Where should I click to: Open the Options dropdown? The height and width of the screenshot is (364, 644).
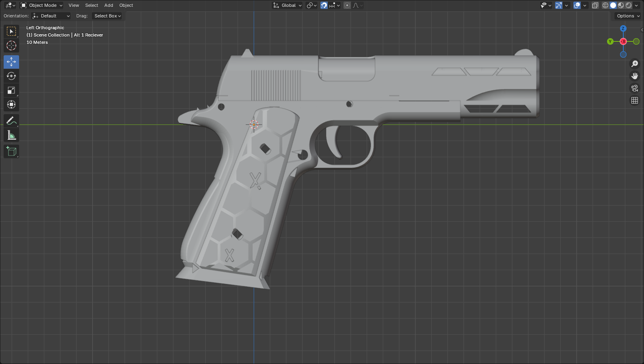(628, 16)
